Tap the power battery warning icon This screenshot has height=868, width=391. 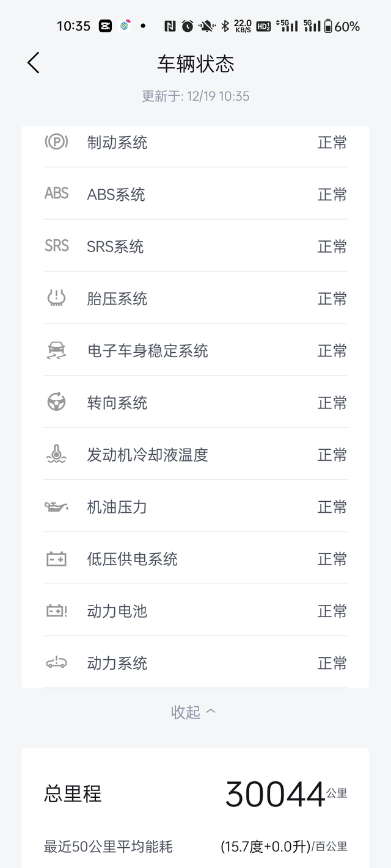pos(56,610)
